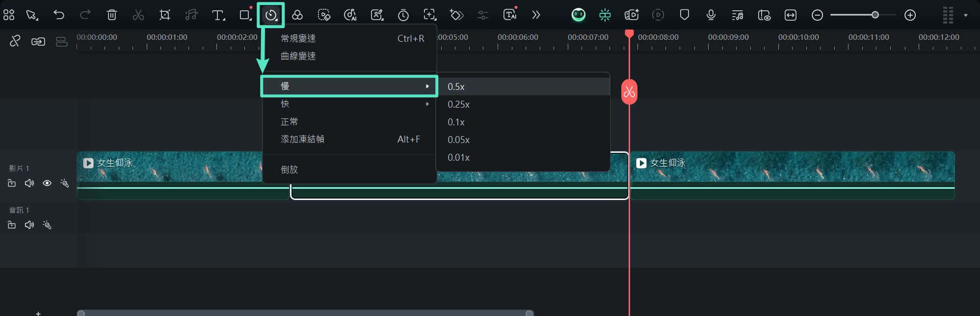Screen dimensions: 980x316
Task: Click the AI video clips sparkle icon
Action: pos(632,15)
